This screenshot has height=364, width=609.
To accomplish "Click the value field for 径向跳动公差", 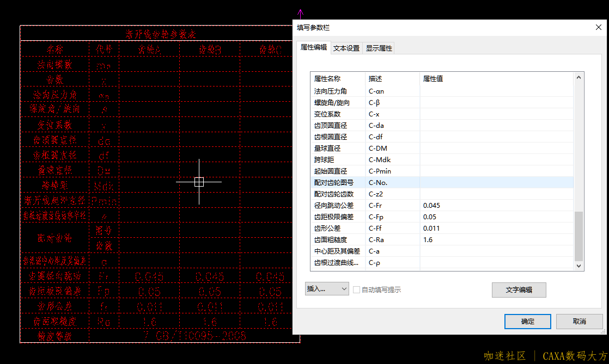I will (x=496, y=205).
